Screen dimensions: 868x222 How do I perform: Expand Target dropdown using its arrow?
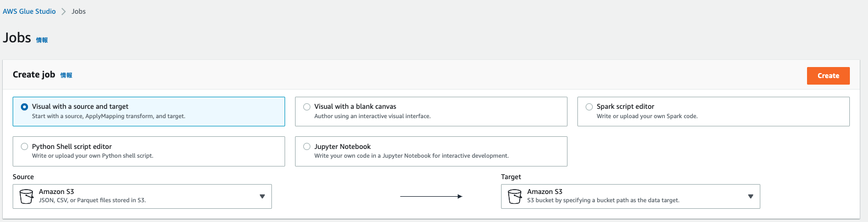(x=750, y=196)
